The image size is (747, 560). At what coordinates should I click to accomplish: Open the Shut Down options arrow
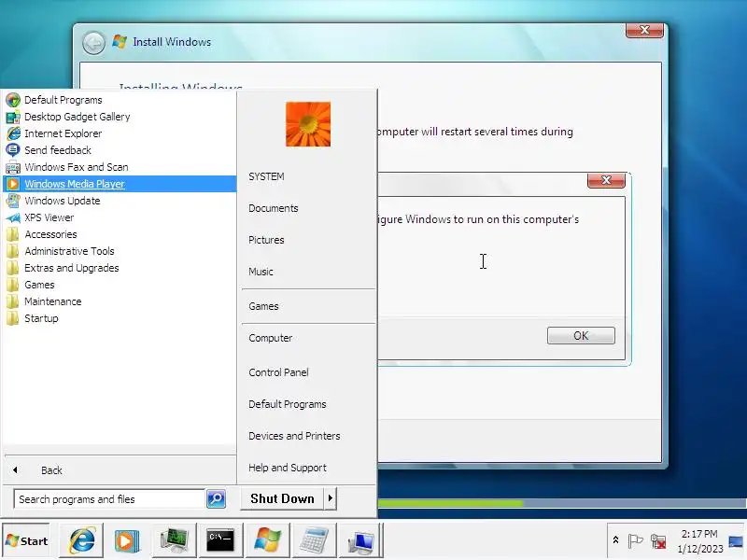tap(331, 498)
